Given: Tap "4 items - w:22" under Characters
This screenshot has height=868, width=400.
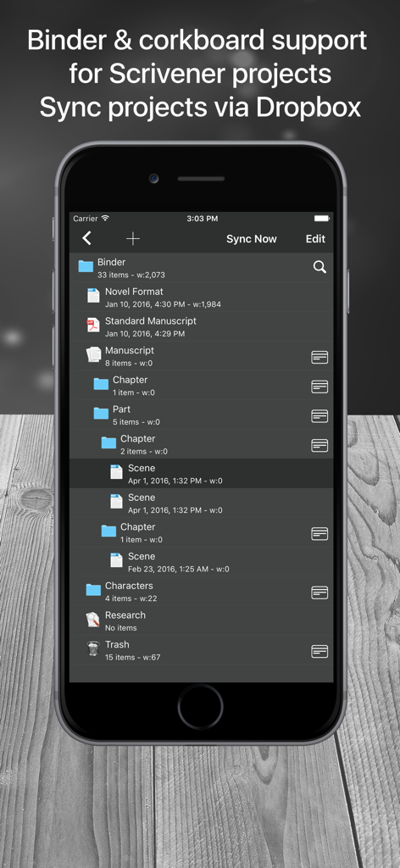Looking at the screenshot, I should pyautogui.click(x=131, y=598).
